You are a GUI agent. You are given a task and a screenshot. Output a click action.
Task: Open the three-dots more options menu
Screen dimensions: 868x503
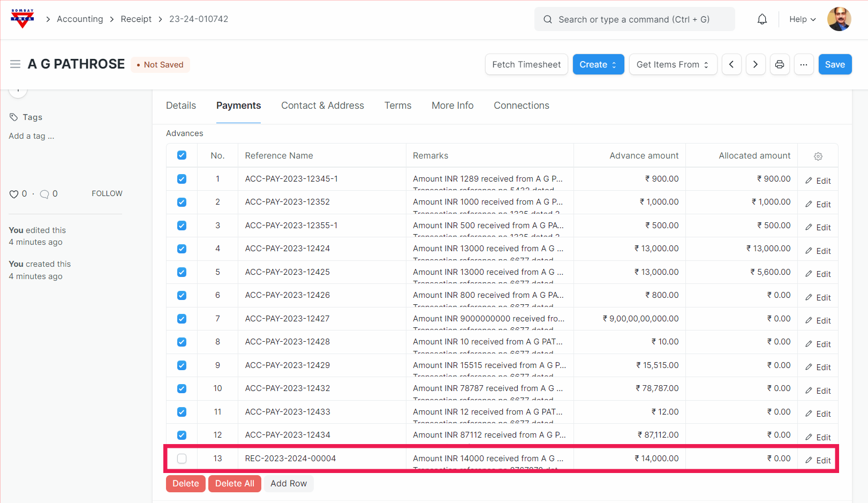(804, 64)
